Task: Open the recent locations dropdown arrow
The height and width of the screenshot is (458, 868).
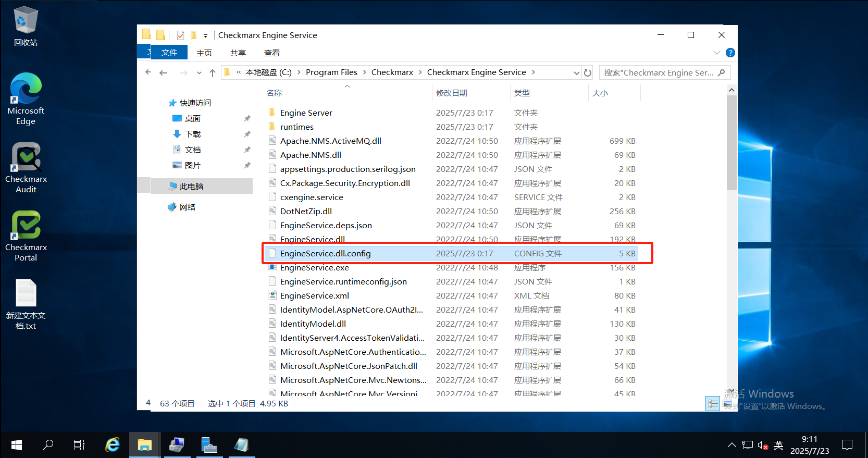Action: click(x=199, y=73)
